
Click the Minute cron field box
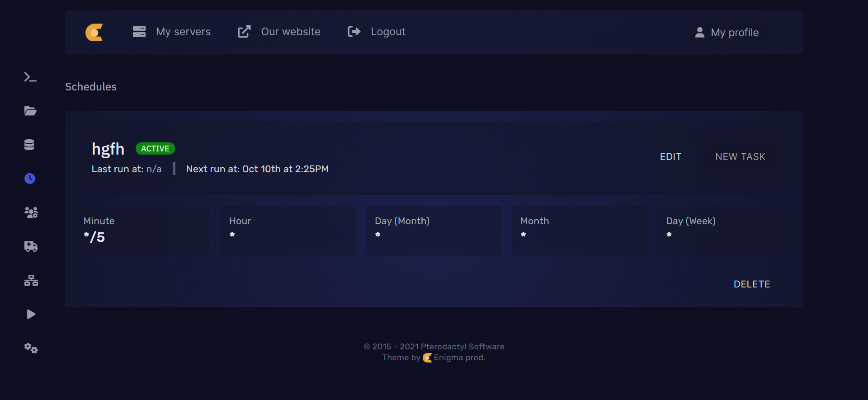pos(143,230)
